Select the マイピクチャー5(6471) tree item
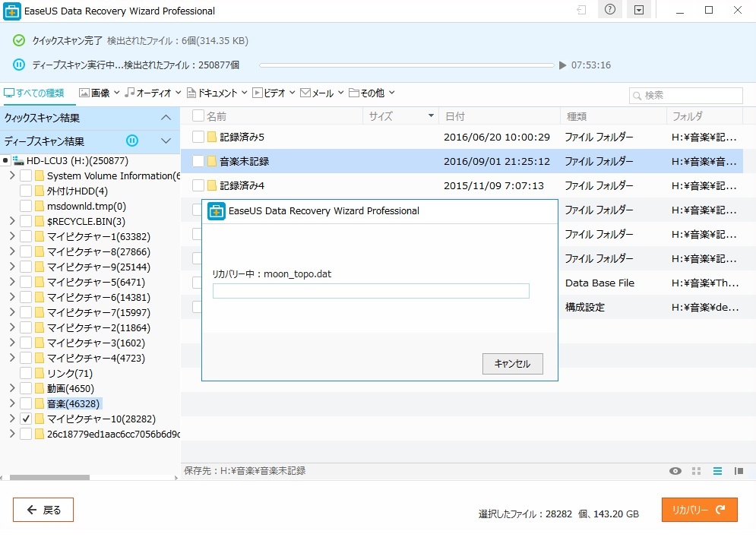The width and height of the screenshot is (756, 550). [96, 282]
